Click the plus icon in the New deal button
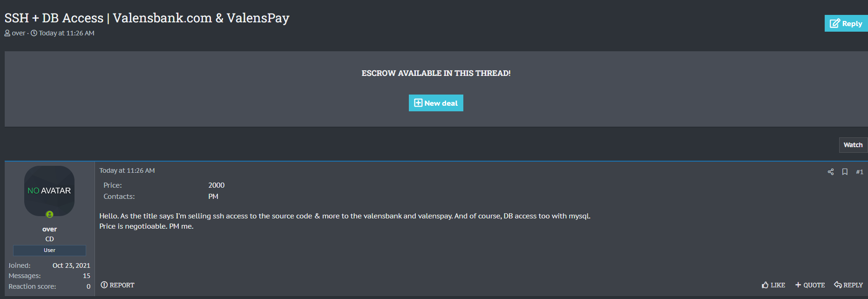Viewport: 868px width, 299px height. (x=418, y=103)
